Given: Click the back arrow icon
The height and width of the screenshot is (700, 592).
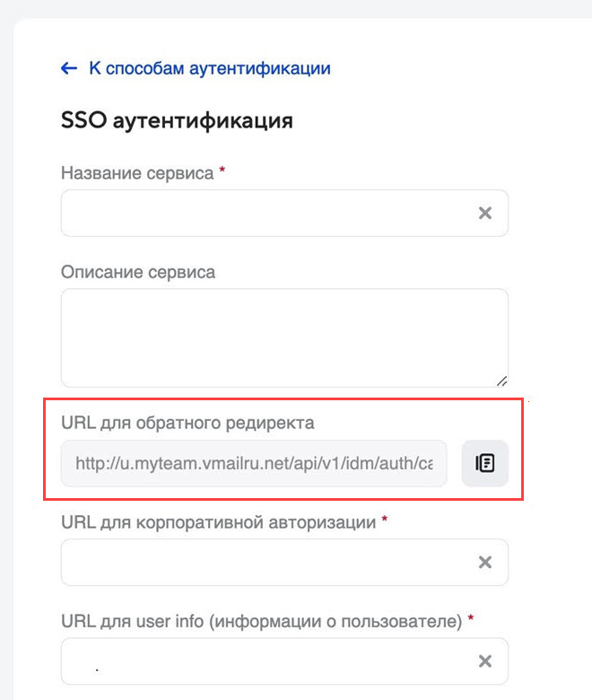Looking at the screenshot, I should [69, 68].
